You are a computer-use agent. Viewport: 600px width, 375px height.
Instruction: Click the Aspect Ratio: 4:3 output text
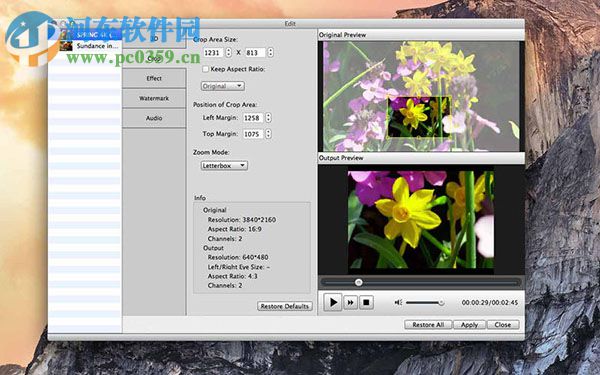tap(232, 276)
